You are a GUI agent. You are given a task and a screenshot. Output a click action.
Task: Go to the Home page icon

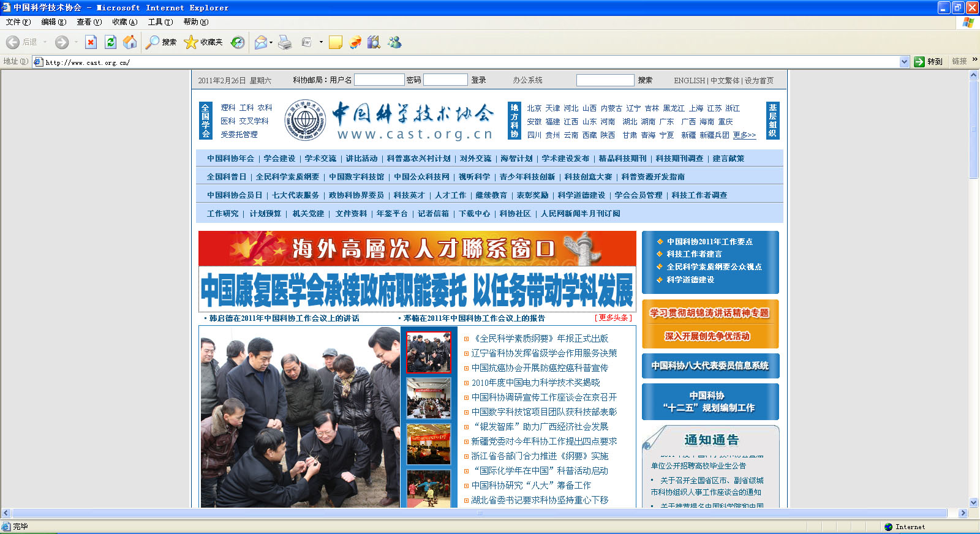[130, 42]
